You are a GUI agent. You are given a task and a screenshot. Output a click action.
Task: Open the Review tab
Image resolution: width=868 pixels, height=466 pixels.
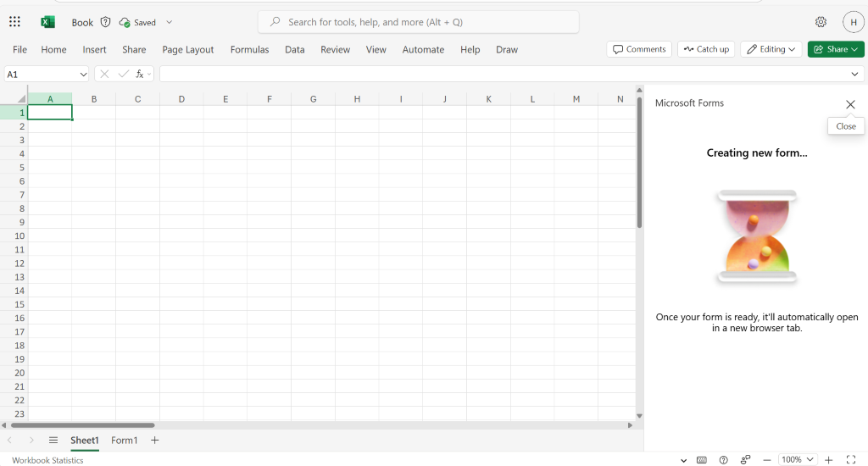pos(335,49)
